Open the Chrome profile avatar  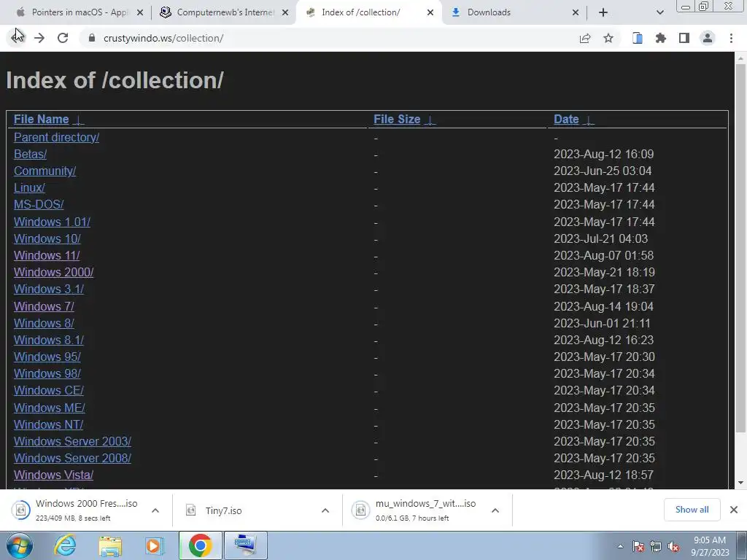[708, 38]
